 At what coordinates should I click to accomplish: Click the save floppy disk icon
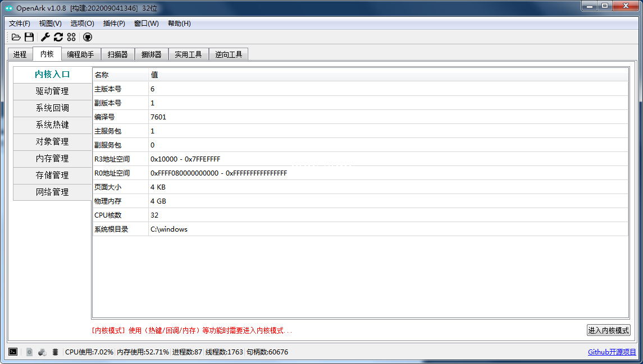(29, 37)
